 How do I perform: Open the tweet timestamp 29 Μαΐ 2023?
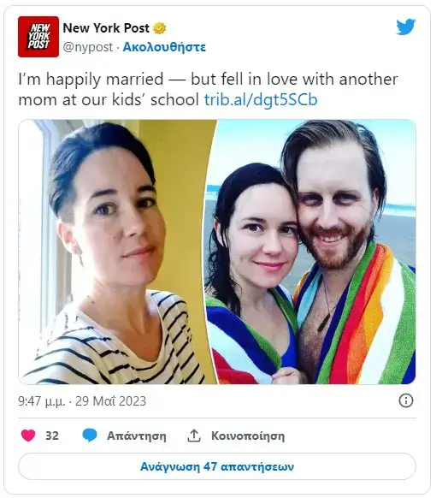coord(110,400)
